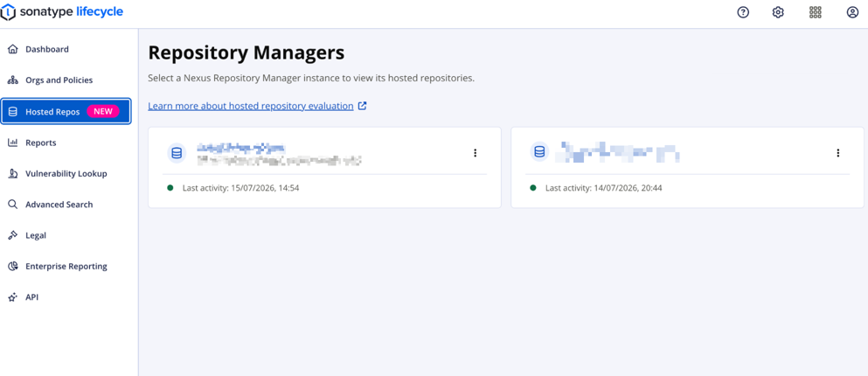Click 'Select a Nexus Repository Manager instance' description
The width and height of the screenshot is (868, 376).
pos(311,78)
